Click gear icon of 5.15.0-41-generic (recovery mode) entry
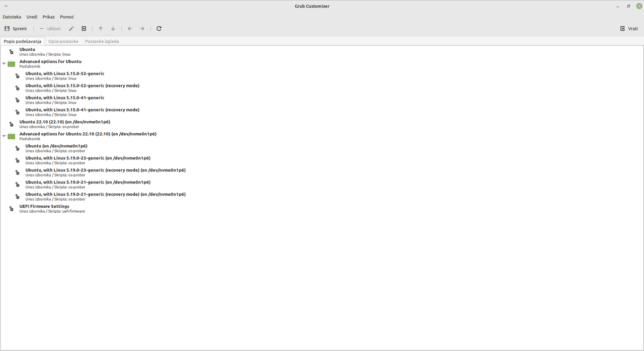The image size is (644, 351). (x=18, y=112)
